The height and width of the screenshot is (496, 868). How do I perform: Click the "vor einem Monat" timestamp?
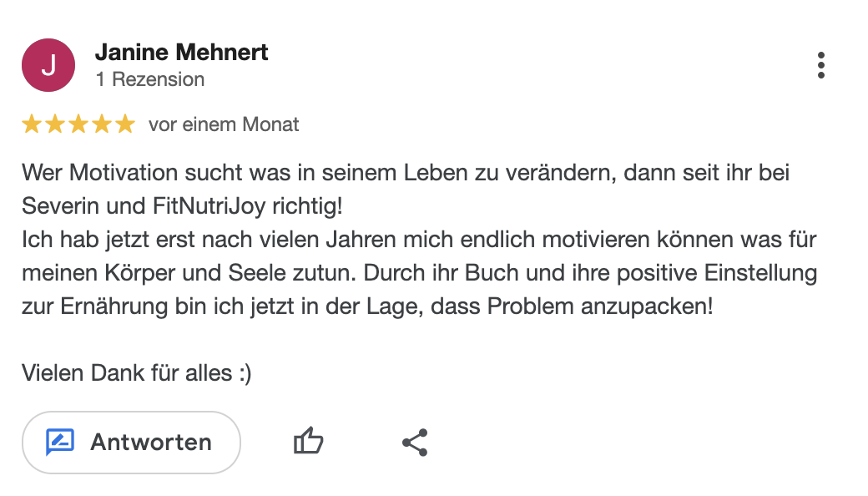224,125
